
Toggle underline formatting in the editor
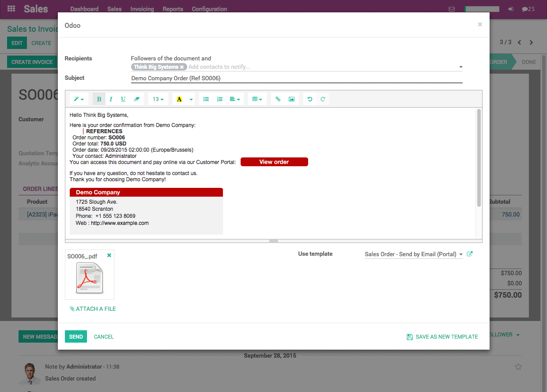coord(123,99)
